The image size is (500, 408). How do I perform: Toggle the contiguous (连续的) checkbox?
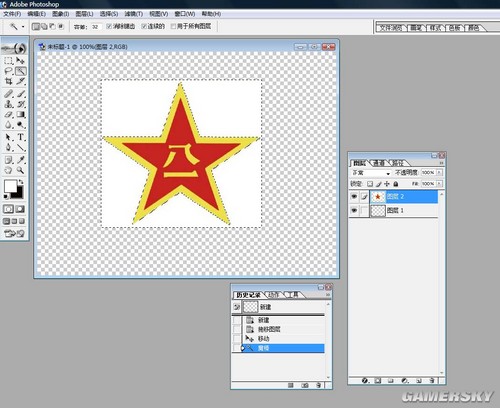(x=144, y=26)
